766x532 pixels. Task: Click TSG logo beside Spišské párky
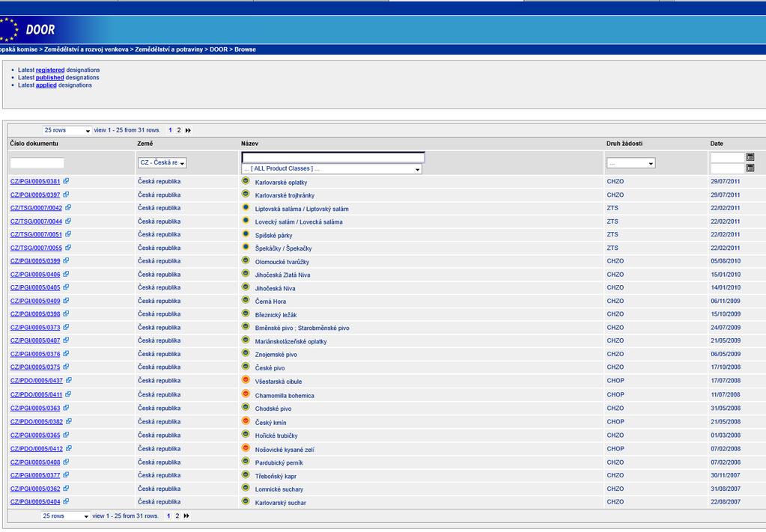click(x=246, y=233)
